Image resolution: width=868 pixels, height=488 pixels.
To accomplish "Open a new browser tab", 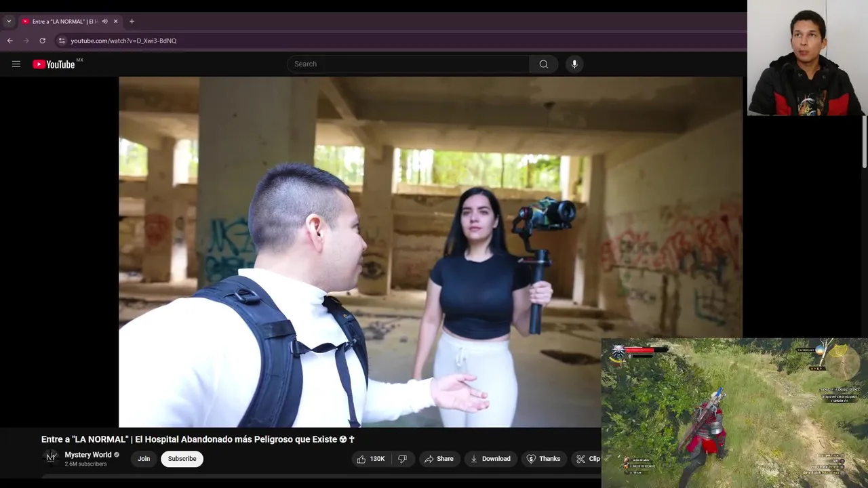I will point(132,21).
